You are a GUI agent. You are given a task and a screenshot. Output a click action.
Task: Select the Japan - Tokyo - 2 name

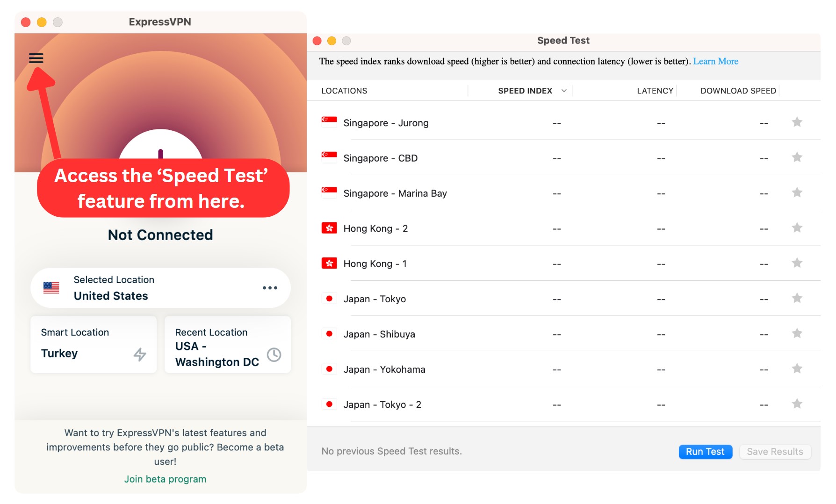[382, 405]
